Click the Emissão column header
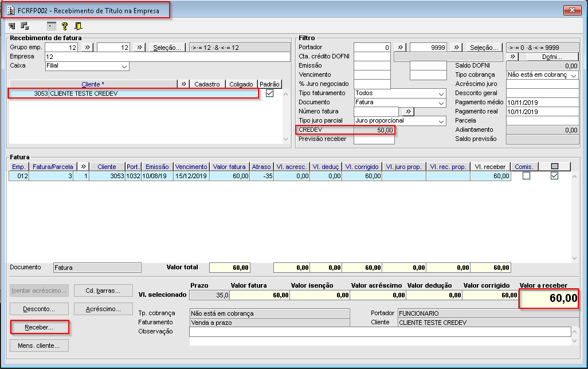The width and height of the screenshot is (588, 369). click(x=157, y=167)
